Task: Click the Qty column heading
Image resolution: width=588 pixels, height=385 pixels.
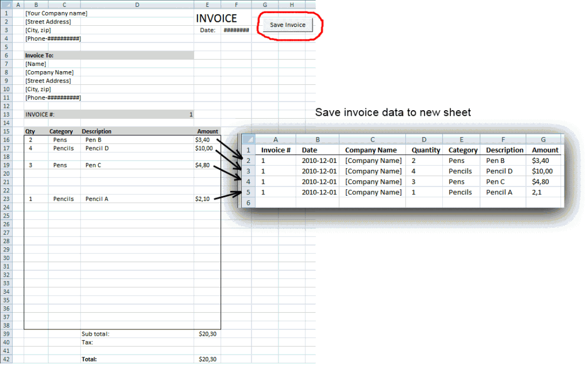Action: point(30,131)
